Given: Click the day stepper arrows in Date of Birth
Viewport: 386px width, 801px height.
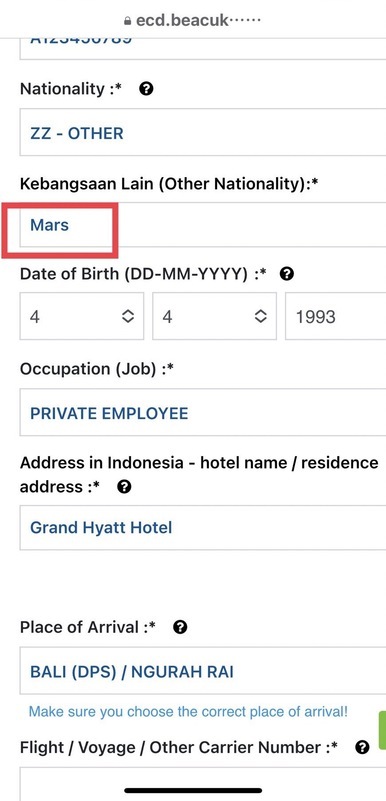Looking at the screenshot, I should coord(128,316).
